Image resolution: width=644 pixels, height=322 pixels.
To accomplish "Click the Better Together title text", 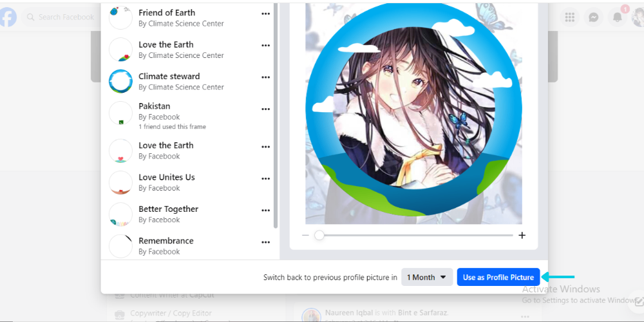I will 168,209.
